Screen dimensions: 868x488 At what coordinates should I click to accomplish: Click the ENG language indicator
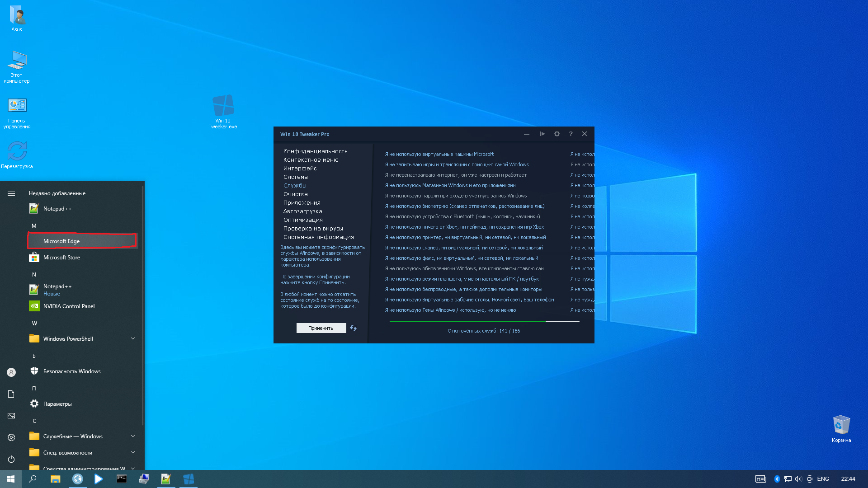tap(823, 479)
